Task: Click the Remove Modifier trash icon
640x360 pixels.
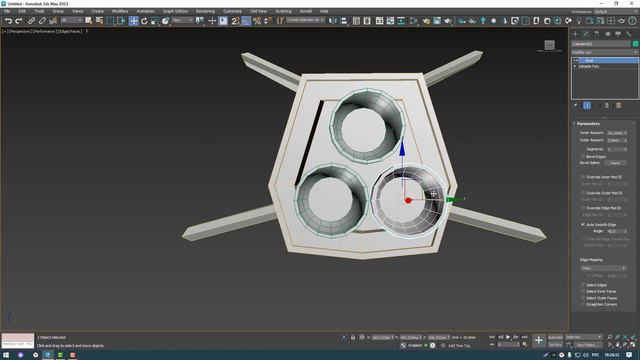Action: pyautogui.click(x=607, y=106)
